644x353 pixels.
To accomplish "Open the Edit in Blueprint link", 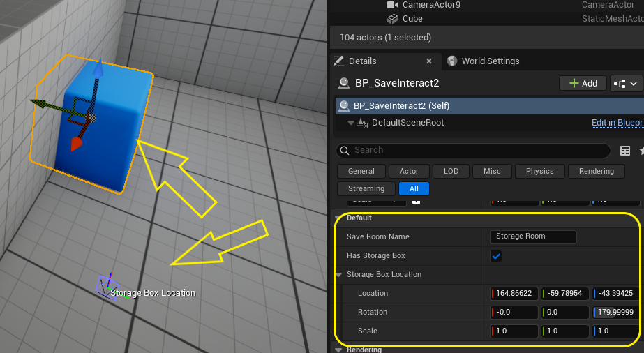I will click(x=617, y=123).
